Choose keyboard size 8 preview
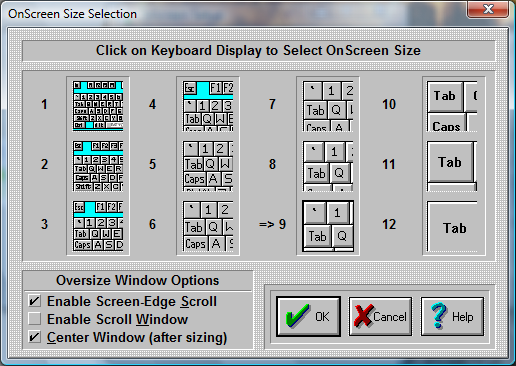The height and width of the screenshot is (366, 516). point(328,166)
